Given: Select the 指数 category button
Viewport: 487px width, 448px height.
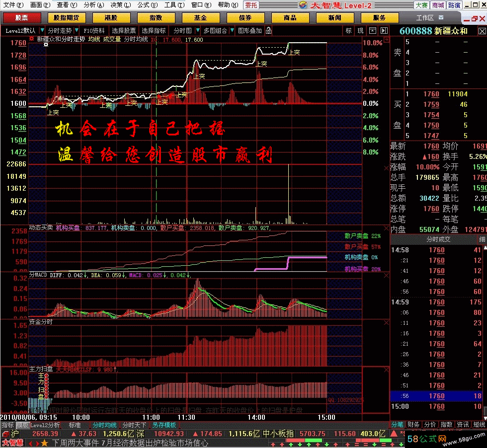Looking at the screenshot, I should tap(156, 18).
